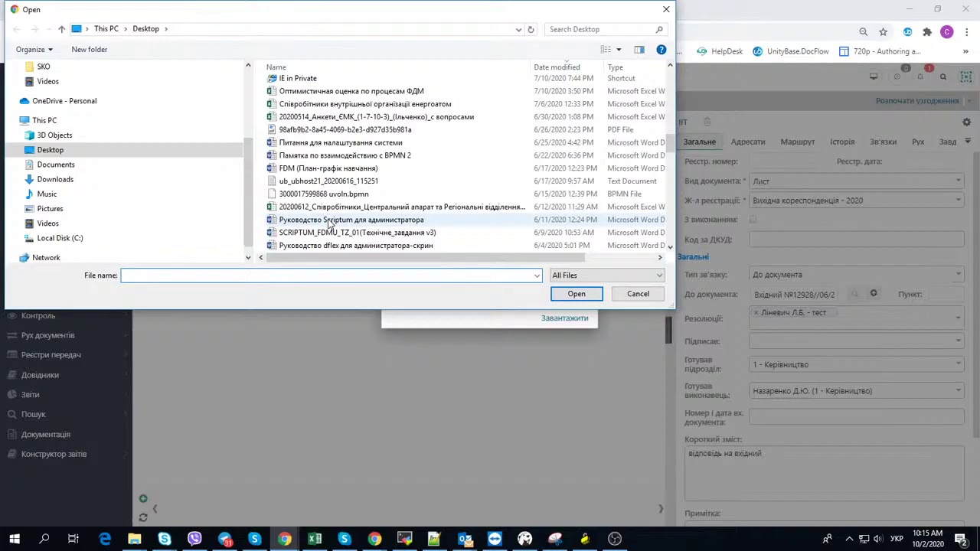Open the All Files type dropdown
The height and width of the screenshot is (551, 980).
[x=607, y=275]
